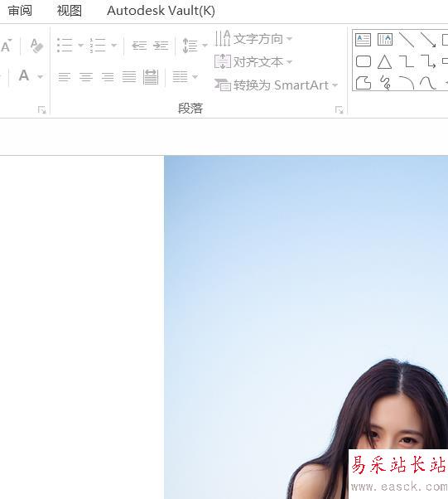The width and height of the screenshot is (448, 499).
Task: Align text right
Action: [x=108, y=77]
